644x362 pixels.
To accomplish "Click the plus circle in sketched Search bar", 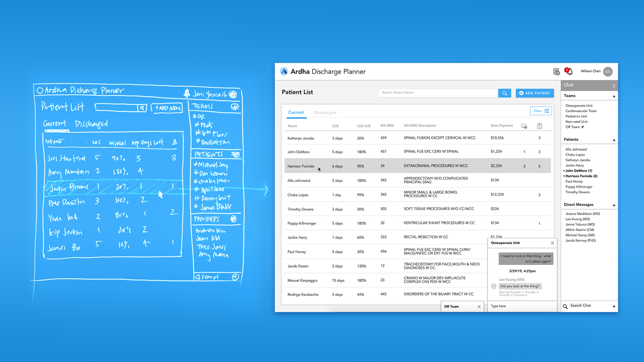I will (235, 277).
